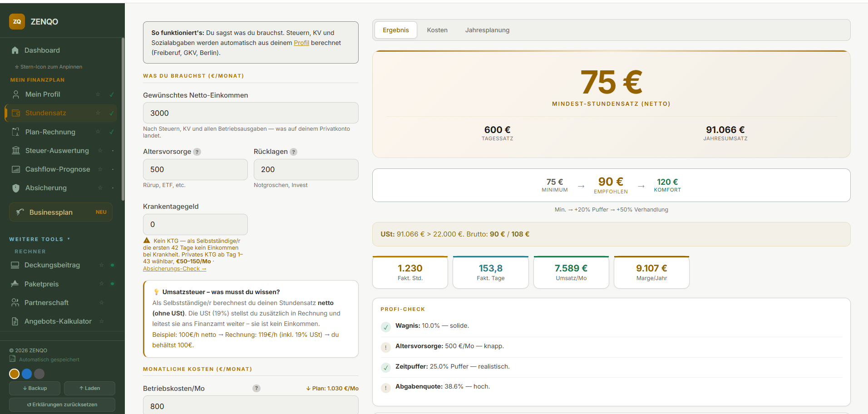Click the icon beside Plan-Rechnung

[16, 132]
